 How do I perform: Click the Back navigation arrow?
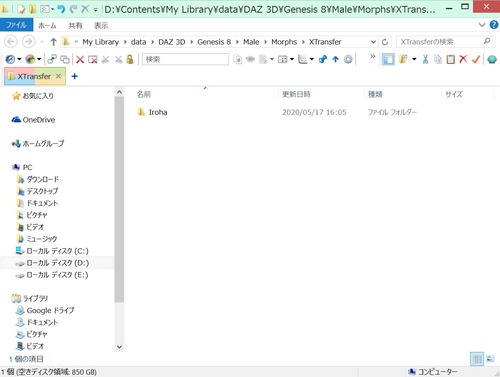(x=11, y=42)
